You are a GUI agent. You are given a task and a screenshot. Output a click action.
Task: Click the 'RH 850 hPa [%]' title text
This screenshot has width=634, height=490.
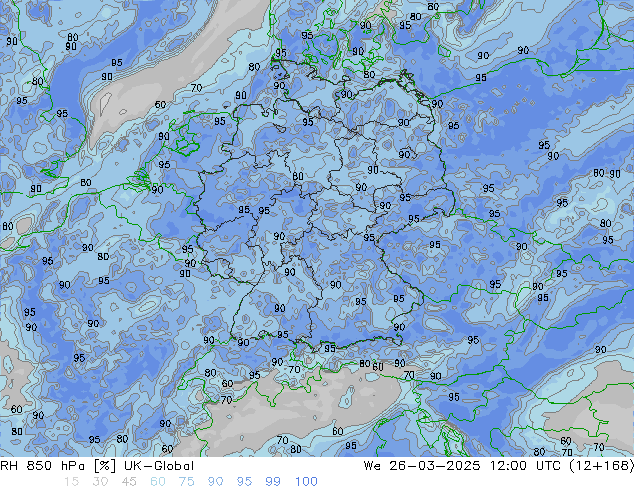point(59,466)
